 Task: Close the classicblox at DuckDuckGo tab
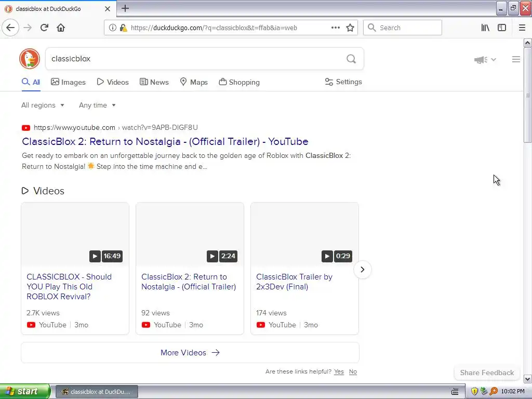click(108, 9)
